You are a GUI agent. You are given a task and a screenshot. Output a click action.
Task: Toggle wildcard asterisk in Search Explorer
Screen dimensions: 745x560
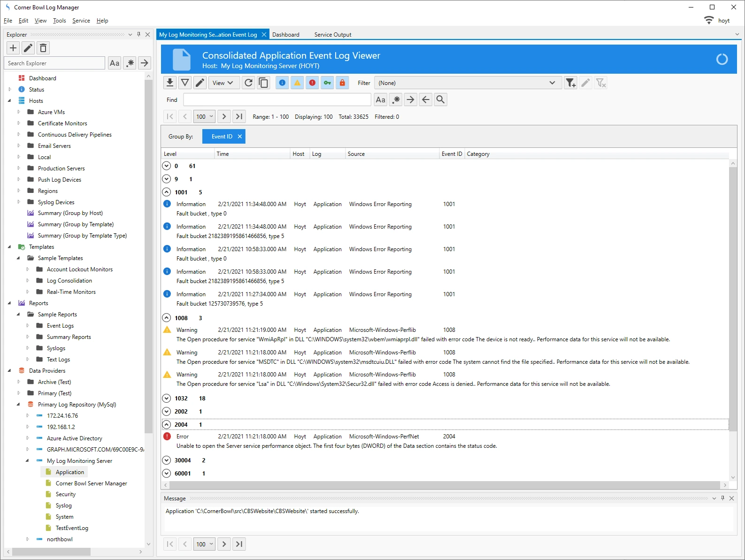click(130, 63)
